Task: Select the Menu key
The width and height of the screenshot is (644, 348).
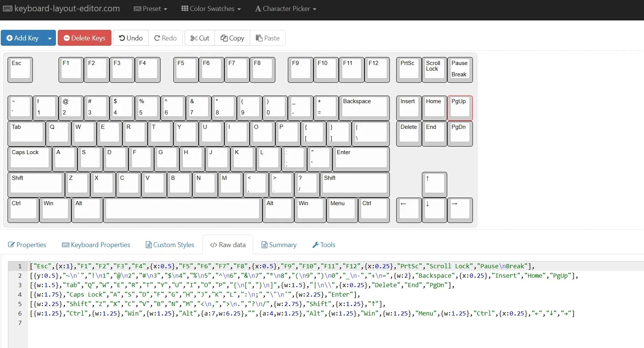Action: coord(342,210)
